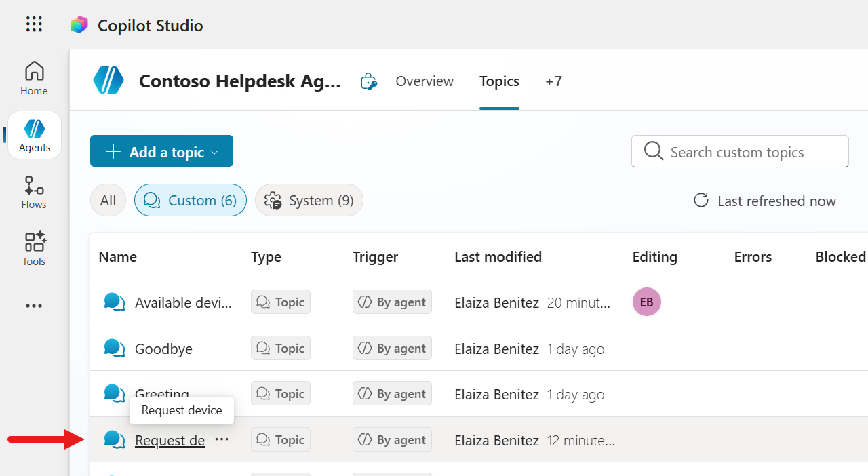Viewport: 868px width, 476px height.
Task: Refresh the topics list
Action: pyautogui.click(x=701, y=200)
